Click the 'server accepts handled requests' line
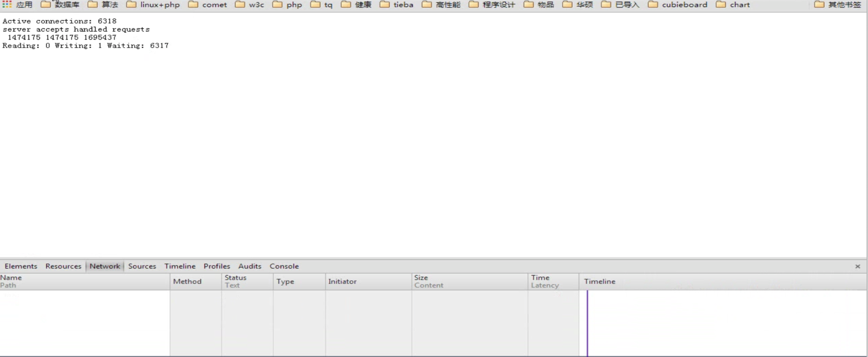The height and width of the screenshot is (357, 868). click(x=76, y=29)
